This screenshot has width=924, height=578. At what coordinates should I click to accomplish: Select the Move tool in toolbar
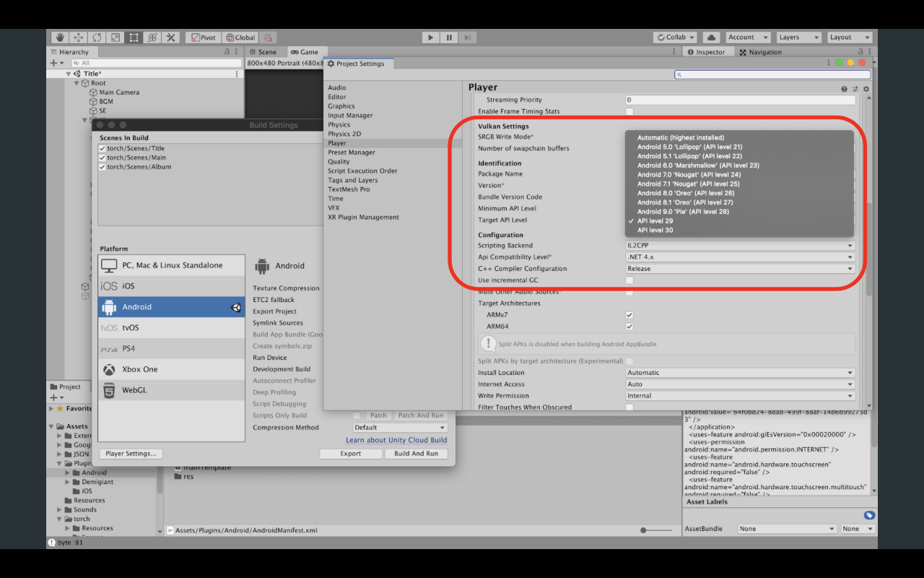point(79,38)
